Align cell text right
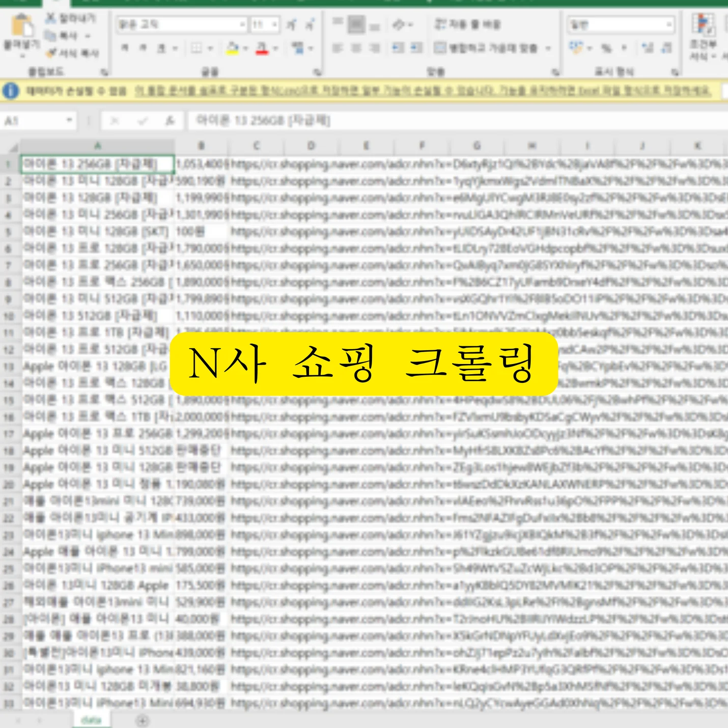This screenshot has width=728, height=728. pos(375,48)
